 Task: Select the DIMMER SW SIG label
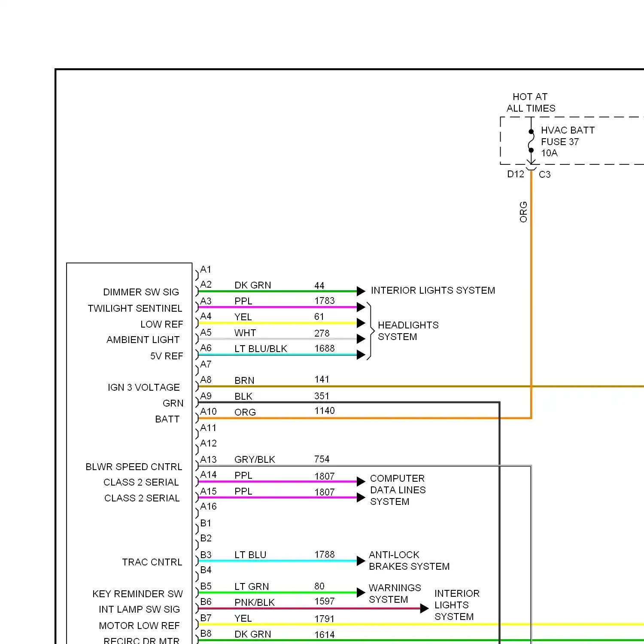coord(141,292)
